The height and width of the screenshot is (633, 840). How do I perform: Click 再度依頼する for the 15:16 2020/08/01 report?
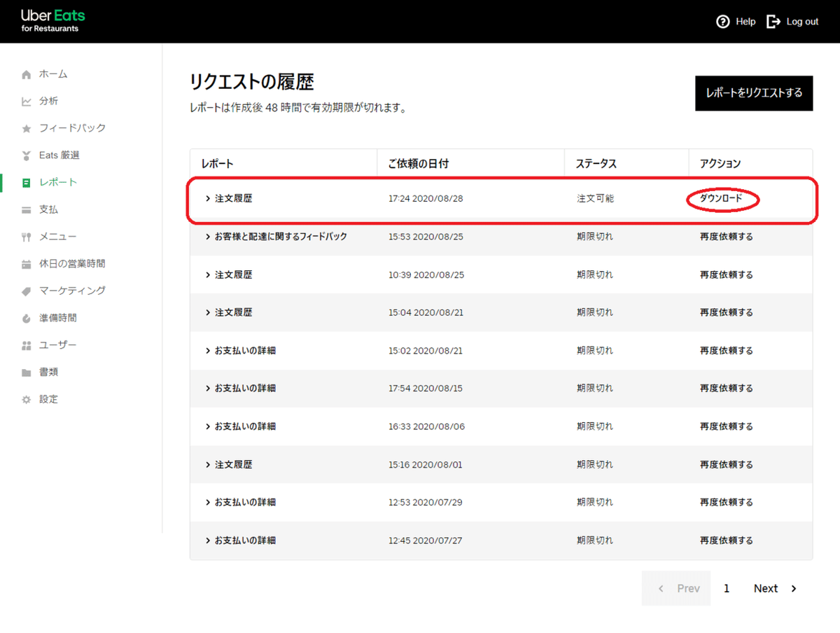click(727, 464)
